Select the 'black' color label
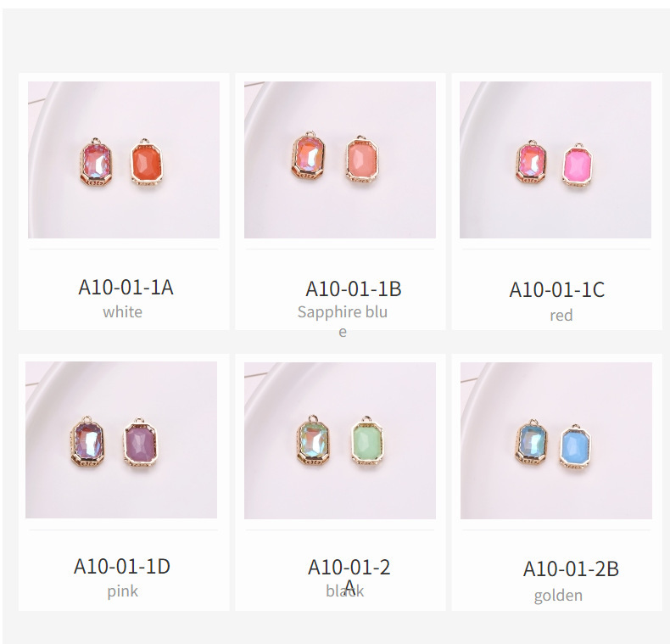Screen dimensions: 670x644 point(345,591)
